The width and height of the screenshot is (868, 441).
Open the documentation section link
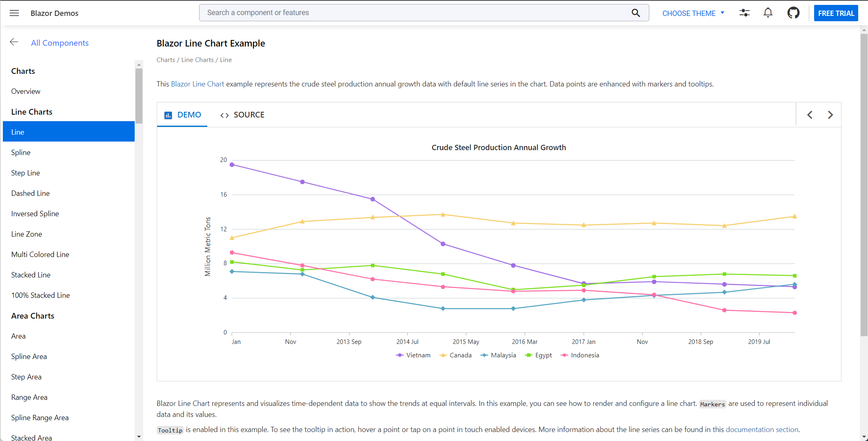pyautogui.click(x=761, y=430)
